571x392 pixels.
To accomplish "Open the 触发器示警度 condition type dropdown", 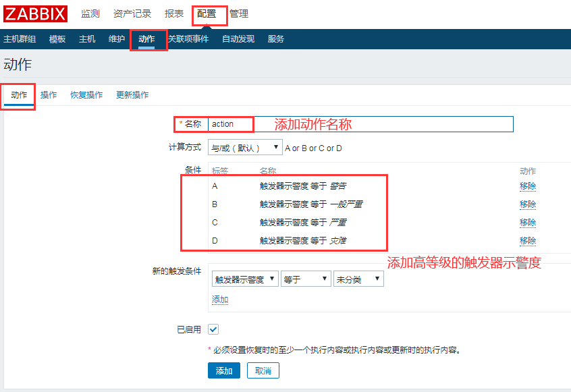I will pyautogui.click(x=245, y=279).
